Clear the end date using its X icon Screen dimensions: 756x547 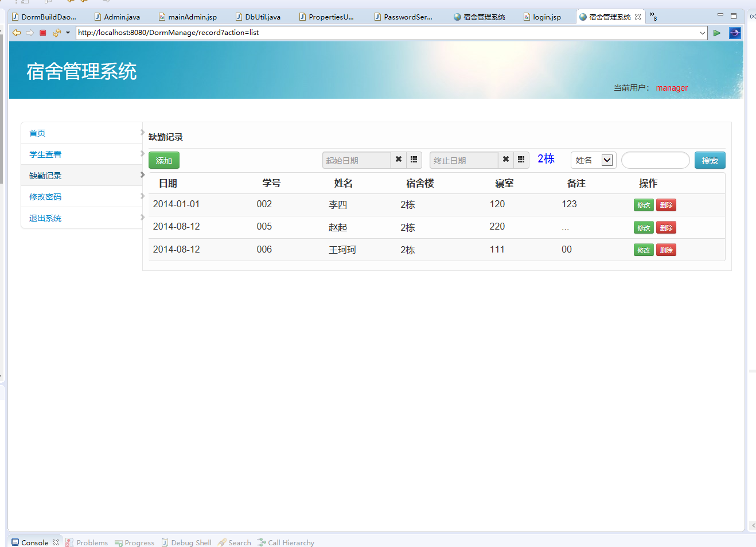pos(505,160)
